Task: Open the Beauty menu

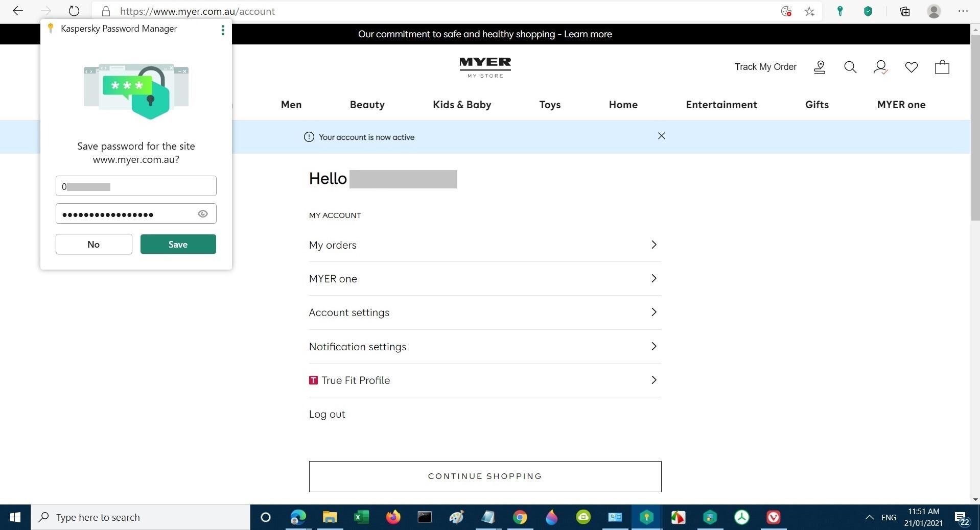Action: tap(367, 105)
